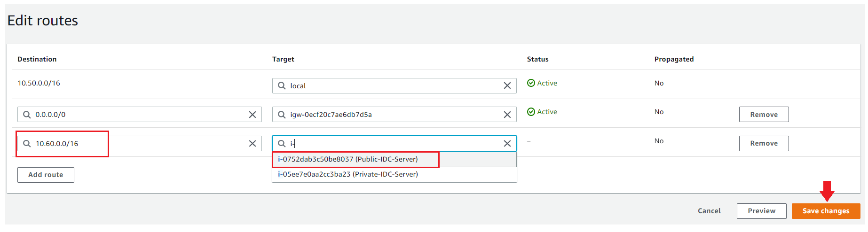Click Propagated No value for 10.60.0.0/16 row

[659, 141]
